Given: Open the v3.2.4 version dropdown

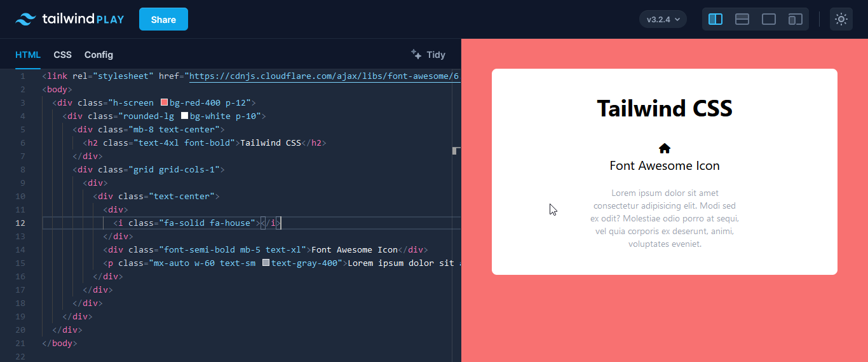Looking at the screenshot, I should [x=663, y=19].
